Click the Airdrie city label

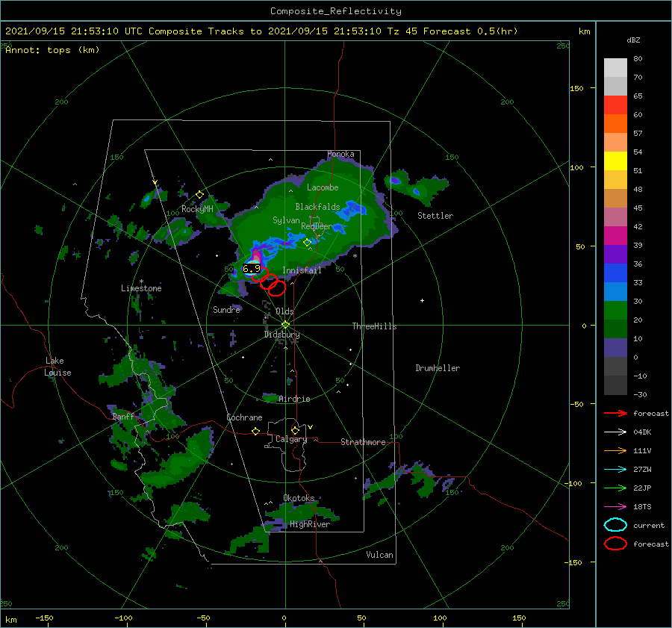tap(294, 399)
